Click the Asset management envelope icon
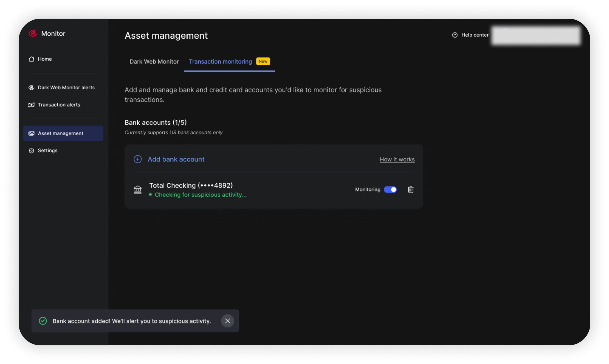Image resolution: width=609 pixels, height=364 pixels. (x=32, y=133)
